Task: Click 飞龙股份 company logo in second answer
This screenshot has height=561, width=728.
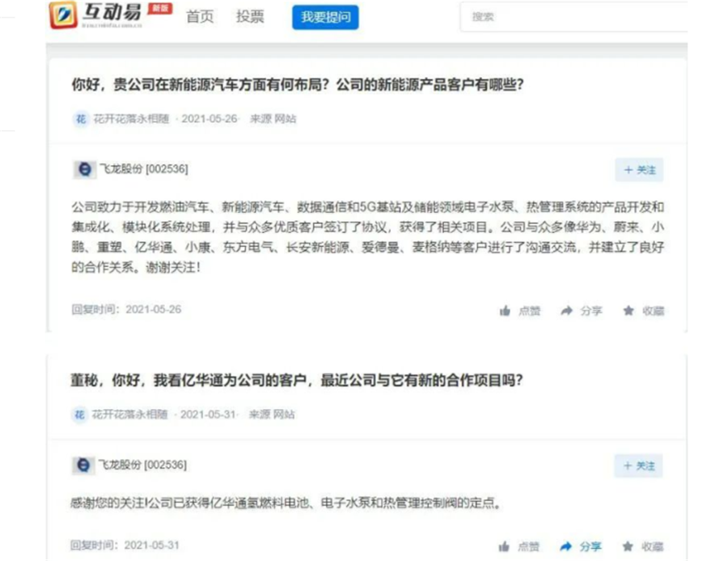Action: [83, 465]
